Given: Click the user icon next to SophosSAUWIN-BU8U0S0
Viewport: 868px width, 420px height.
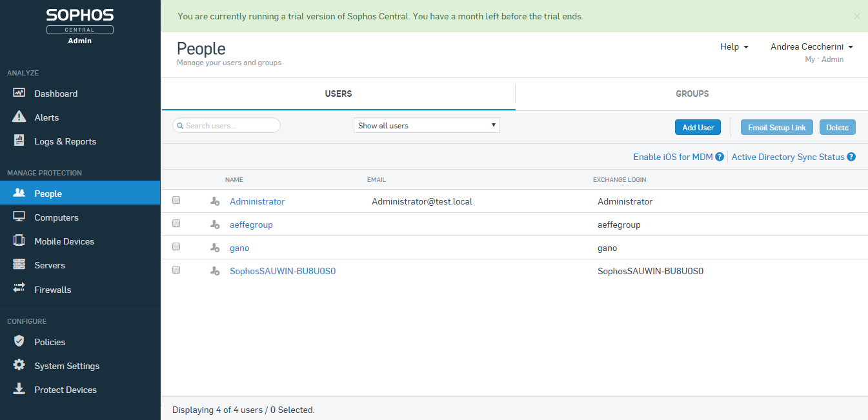Looking at the screenshot, I should (x=215, y=271).
